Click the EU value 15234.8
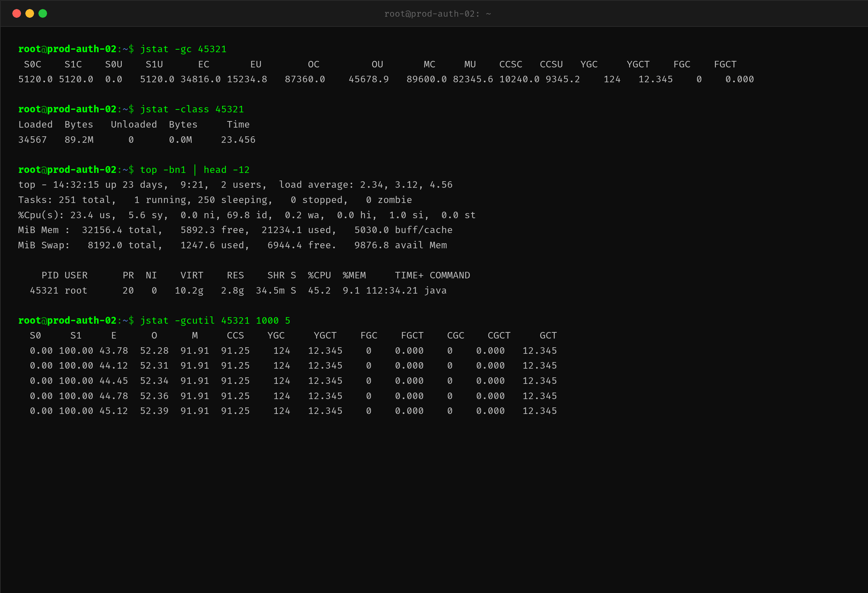 coord(247,79)
